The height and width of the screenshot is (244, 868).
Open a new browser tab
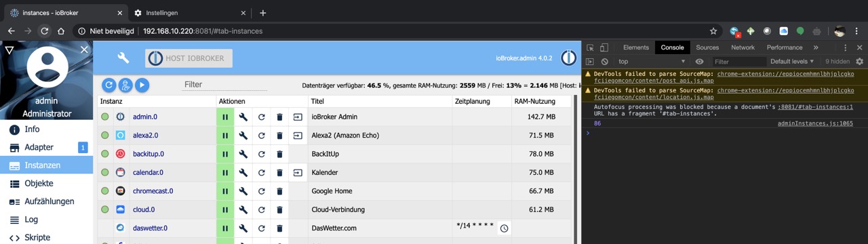pos(263,13)
